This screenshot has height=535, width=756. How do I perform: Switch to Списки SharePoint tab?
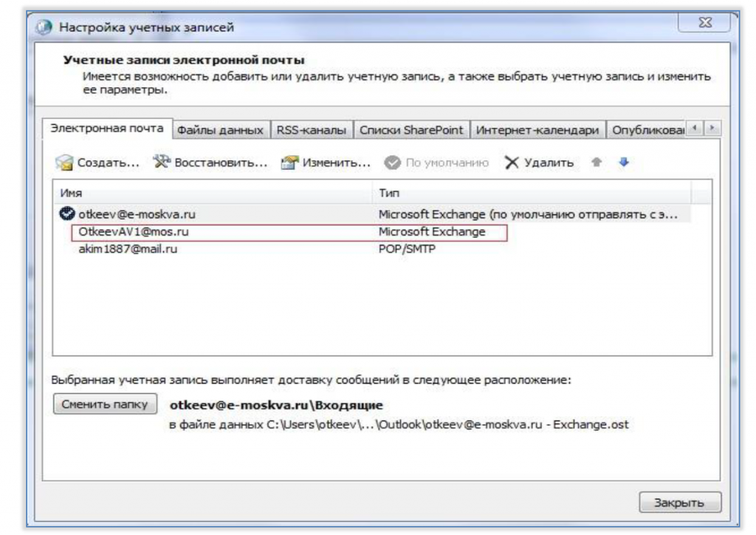pos(410,130)
